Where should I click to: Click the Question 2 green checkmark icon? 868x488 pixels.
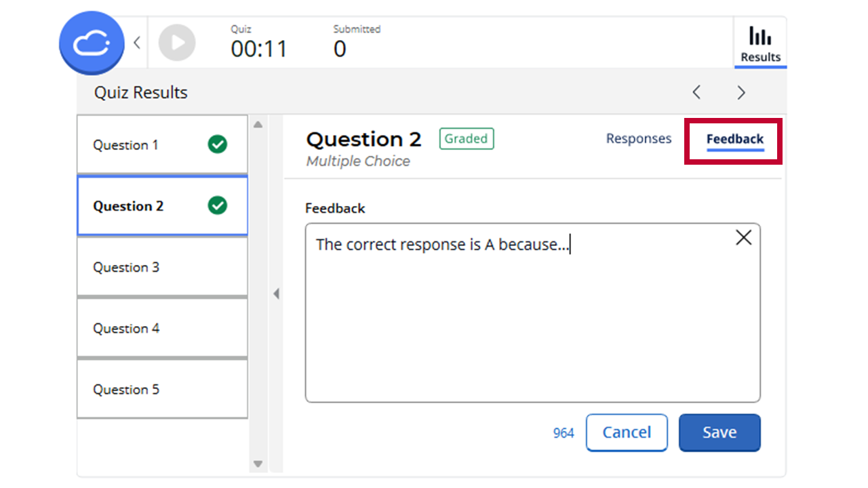point(217,205)
